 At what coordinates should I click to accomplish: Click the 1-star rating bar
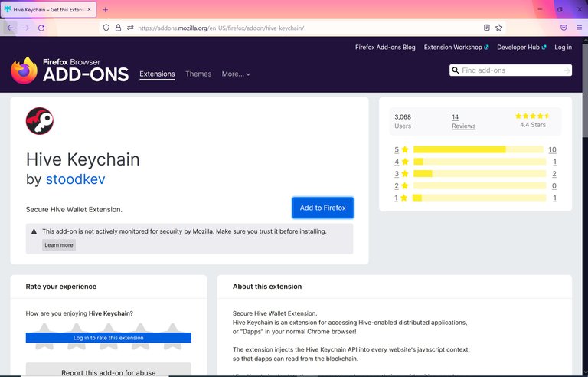point(479,198)
